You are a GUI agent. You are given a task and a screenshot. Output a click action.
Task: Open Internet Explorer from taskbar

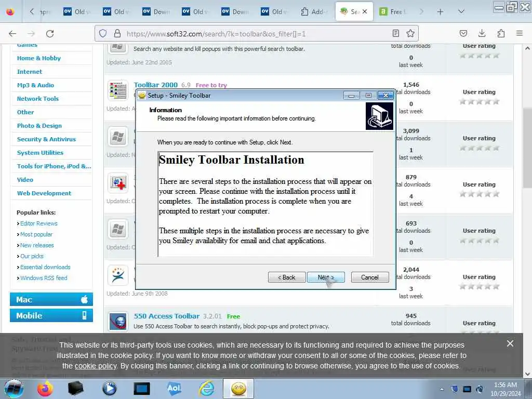coord(206,389)
